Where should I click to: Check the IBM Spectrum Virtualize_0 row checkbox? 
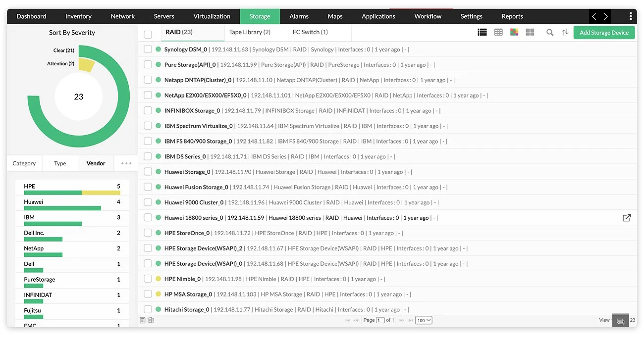coord(148,126)
